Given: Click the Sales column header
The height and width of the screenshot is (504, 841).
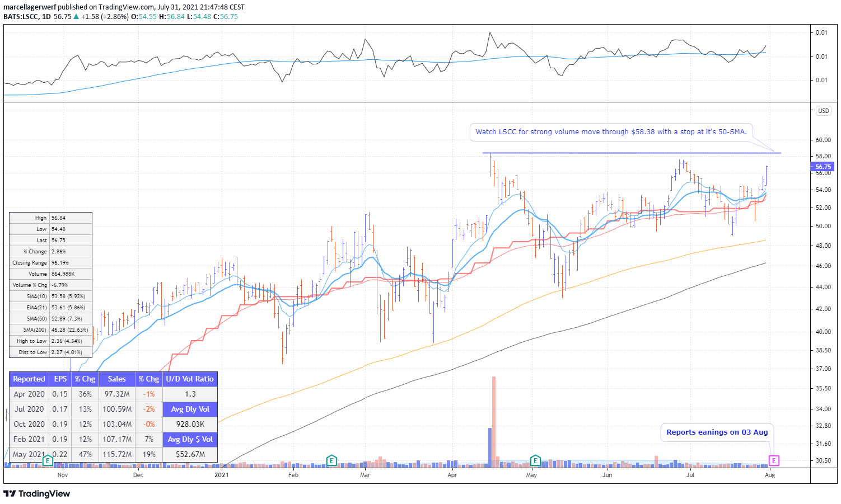Looking at the screenshot, I should (x=117, y=379).
